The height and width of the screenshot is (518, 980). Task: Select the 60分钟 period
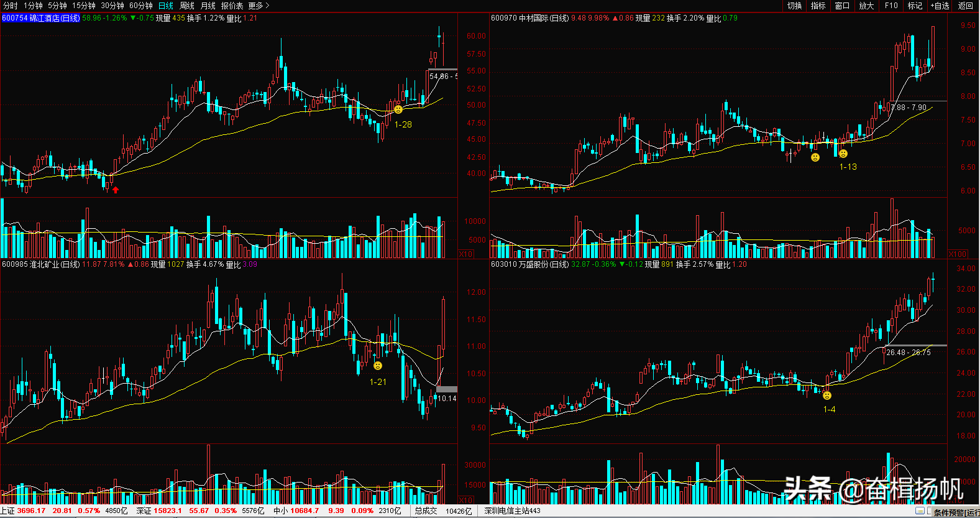coord(141,6)
